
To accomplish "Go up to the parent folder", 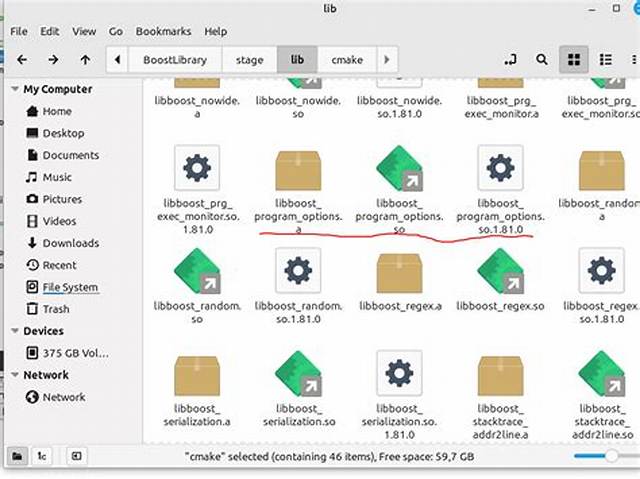I will (85, 60).
